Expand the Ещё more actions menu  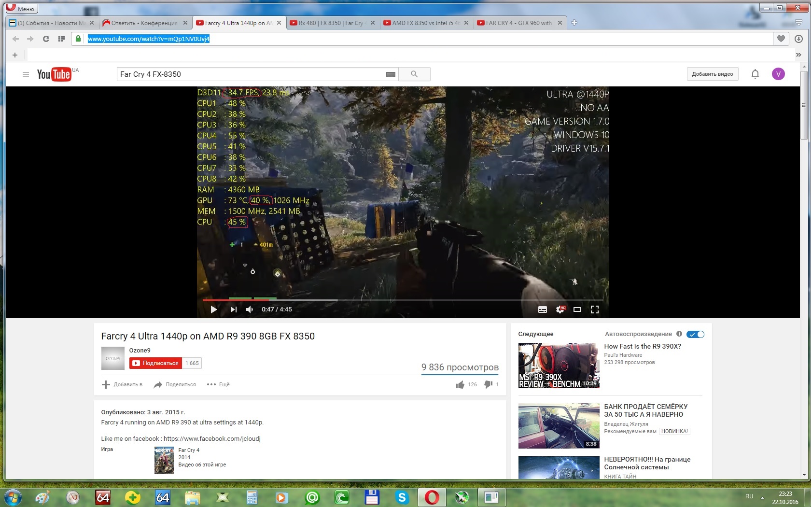(x=218, y=385)
